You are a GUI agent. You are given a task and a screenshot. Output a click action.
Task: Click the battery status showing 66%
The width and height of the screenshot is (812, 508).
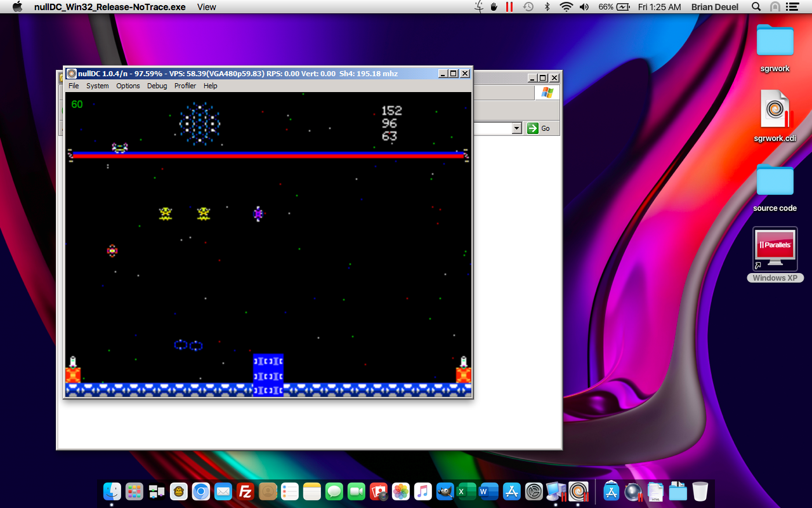pos(614,7)
